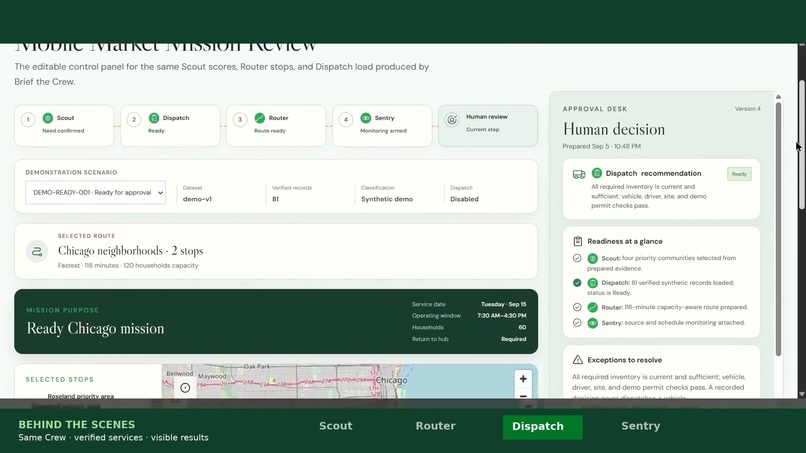Click the clipboard icon by Readiness at a glance
806x453 pixels.
[578, 241]
